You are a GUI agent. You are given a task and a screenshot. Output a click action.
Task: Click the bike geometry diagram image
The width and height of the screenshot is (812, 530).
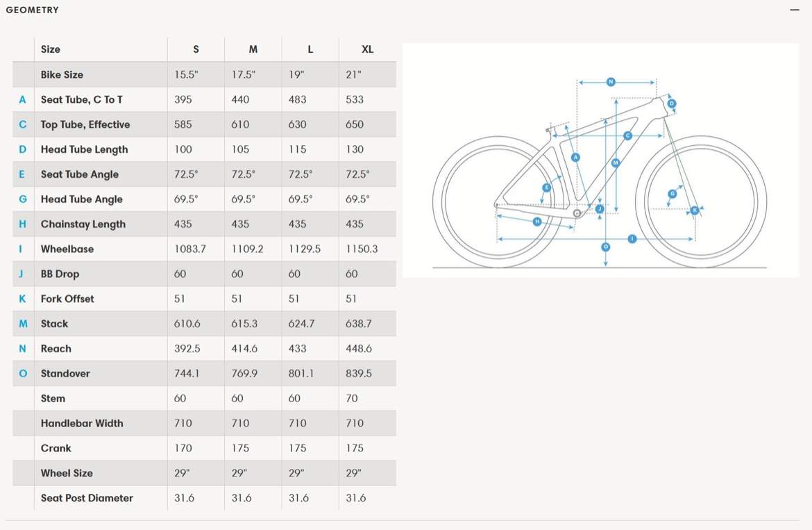pos(601,160)
